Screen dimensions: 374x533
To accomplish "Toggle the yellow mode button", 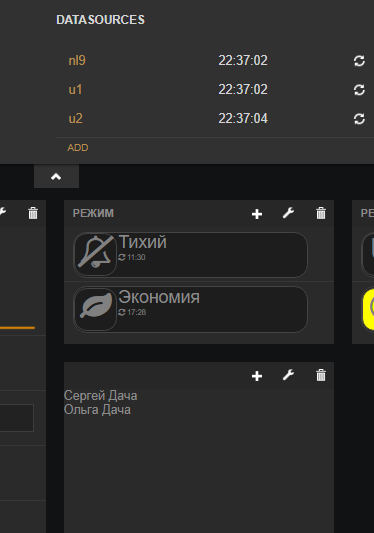I will tap(368, 309).
